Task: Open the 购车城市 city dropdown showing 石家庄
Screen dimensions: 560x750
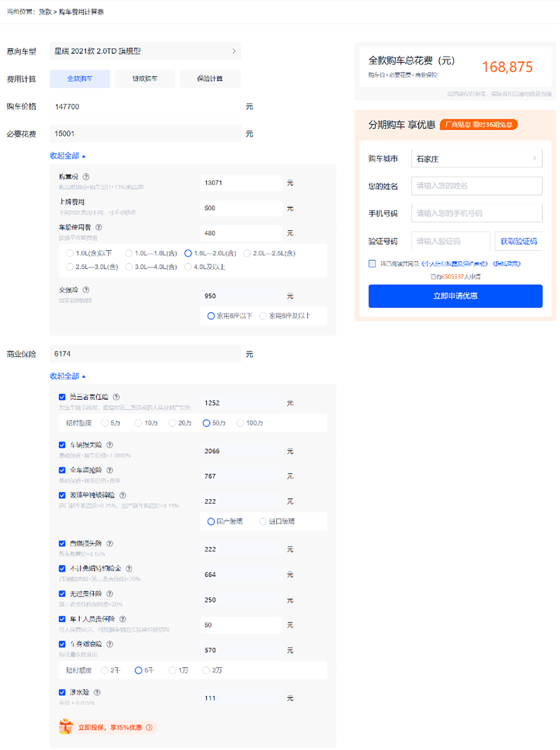Action: tap(477, 159)
